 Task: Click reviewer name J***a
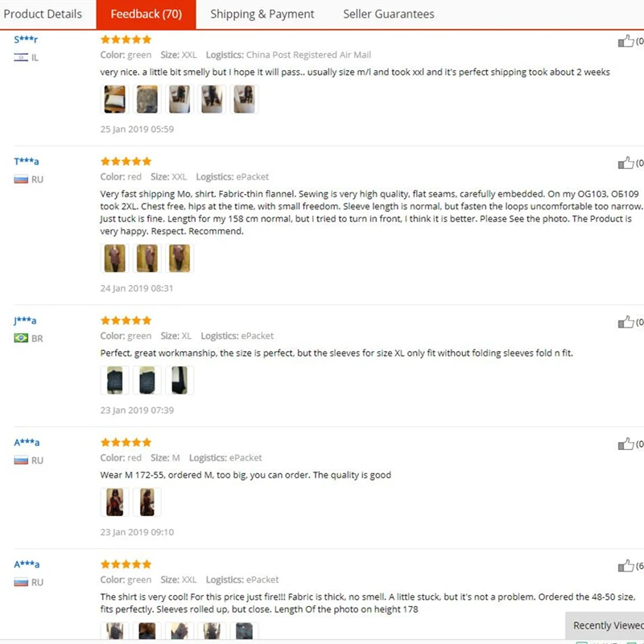coord(25,320)
